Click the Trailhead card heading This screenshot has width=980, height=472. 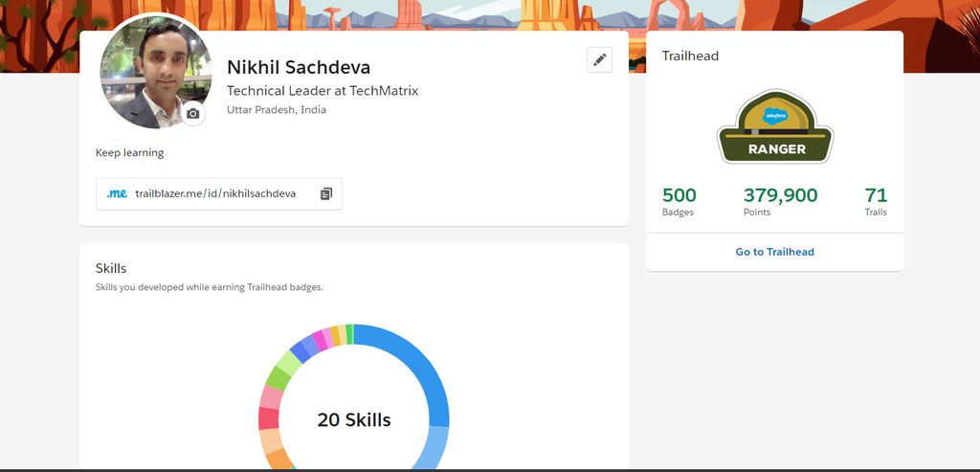pyautogui.click(x=690, y=56)
